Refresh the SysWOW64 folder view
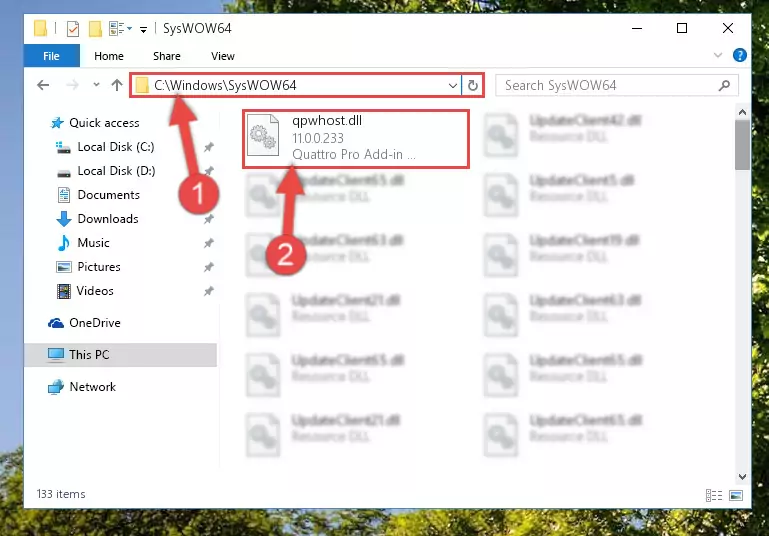This screenshot has height=536, width=769. tap(473, 86)
